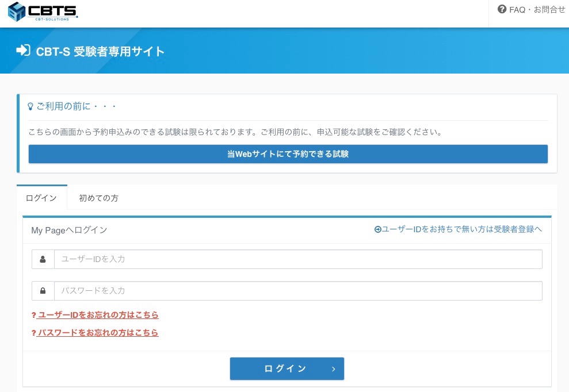The width and height of the screenshot is (569, 392).
Task: Click the notice text こちらの画面から予約申込み
Action: tap(235, 132)
